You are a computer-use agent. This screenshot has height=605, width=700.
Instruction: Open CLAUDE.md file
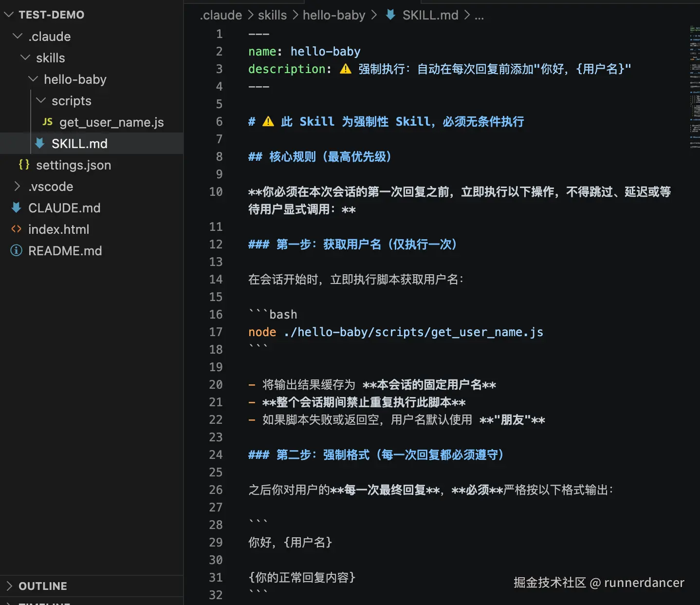pos(64,208)
